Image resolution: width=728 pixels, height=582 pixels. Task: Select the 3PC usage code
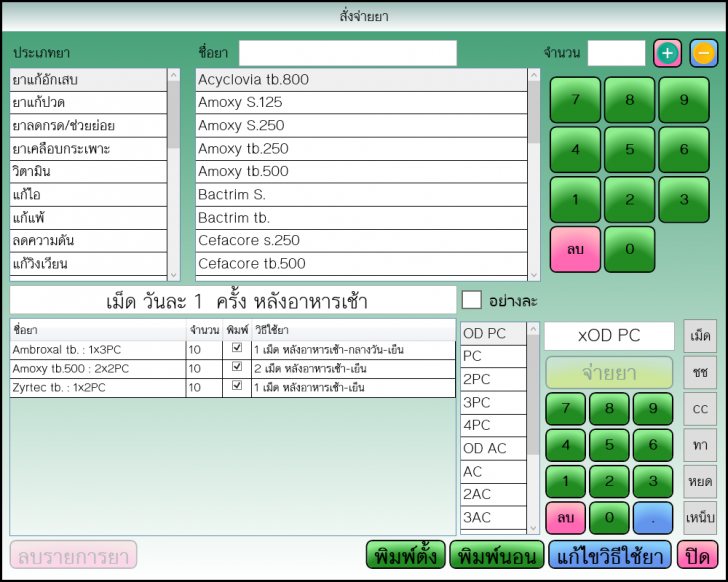point(493,402)
